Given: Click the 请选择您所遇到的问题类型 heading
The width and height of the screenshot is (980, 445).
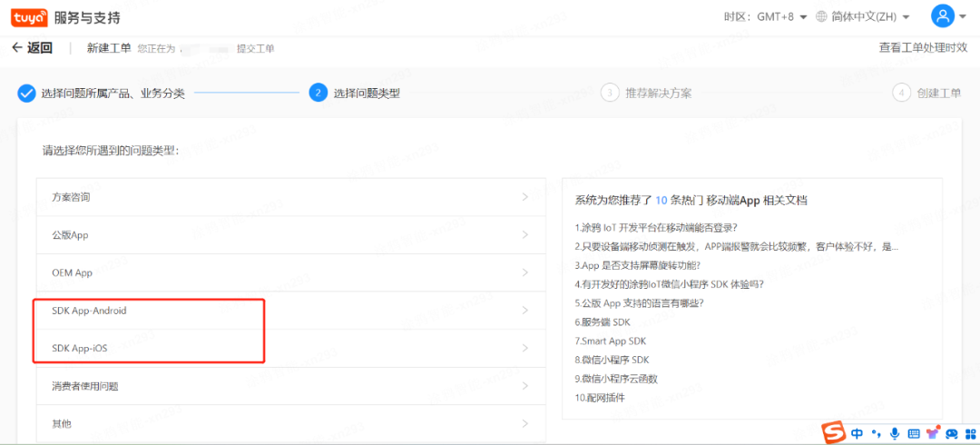Looking at the screenshot, I should [111, 151].
